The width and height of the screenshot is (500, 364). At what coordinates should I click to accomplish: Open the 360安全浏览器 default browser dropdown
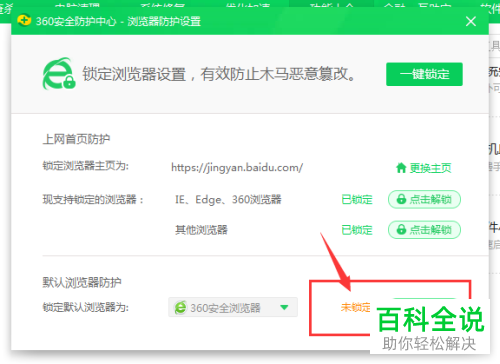click(233, 307)
